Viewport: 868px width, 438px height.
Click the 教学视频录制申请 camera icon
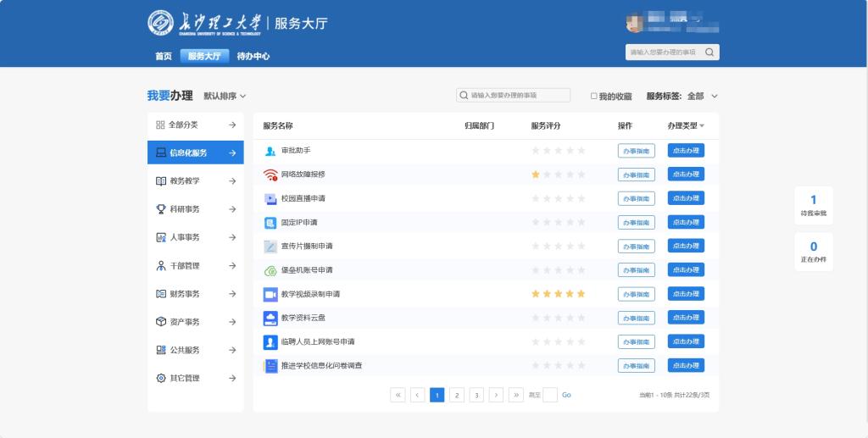[x=270, y=294]
